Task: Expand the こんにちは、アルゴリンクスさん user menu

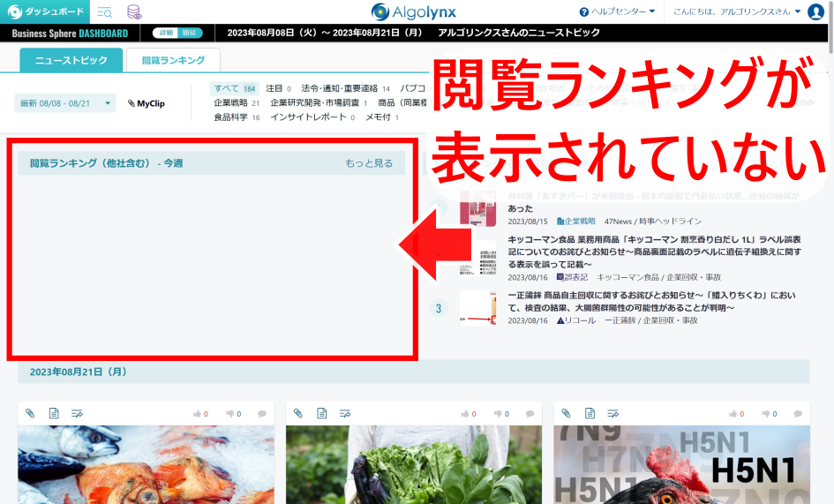Action: (x=736, y=11)
